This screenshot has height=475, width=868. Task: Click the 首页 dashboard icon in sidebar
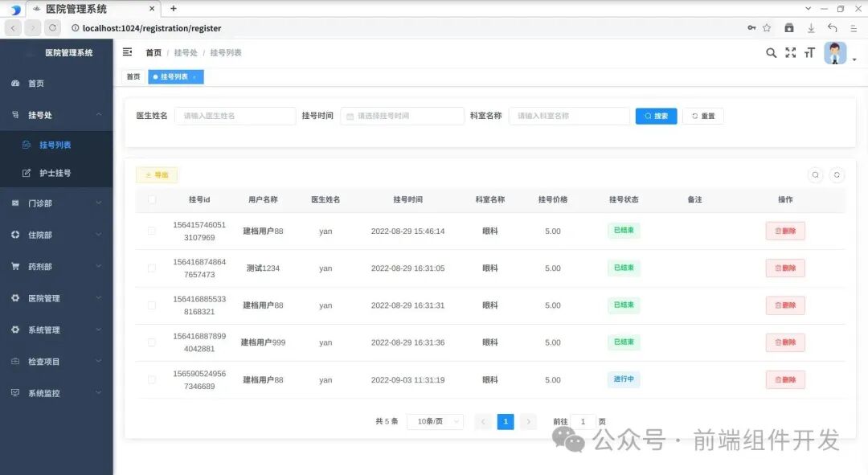click(15, 83)
